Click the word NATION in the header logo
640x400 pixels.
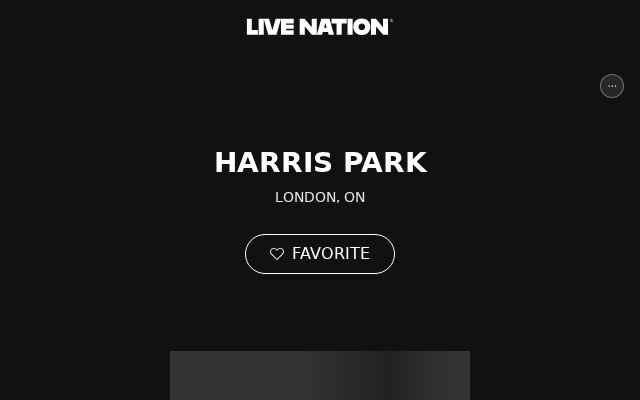[344, 27]
